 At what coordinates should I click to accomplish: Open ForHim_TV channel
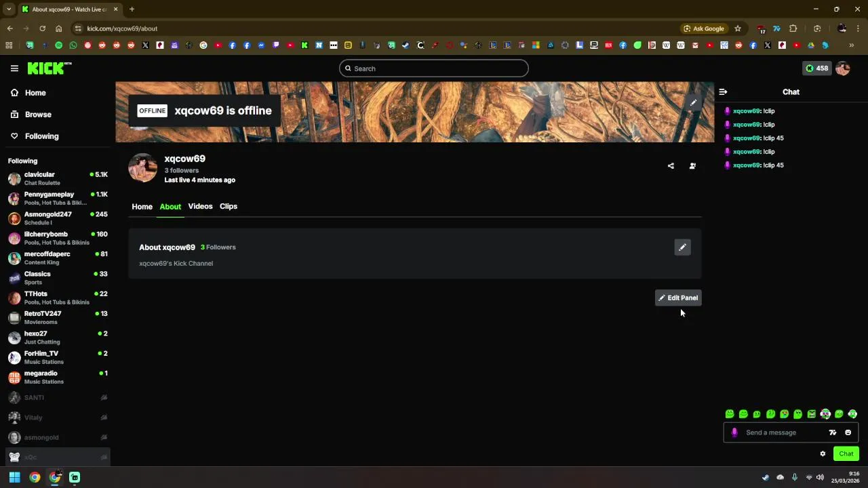[x=58, y=357]
